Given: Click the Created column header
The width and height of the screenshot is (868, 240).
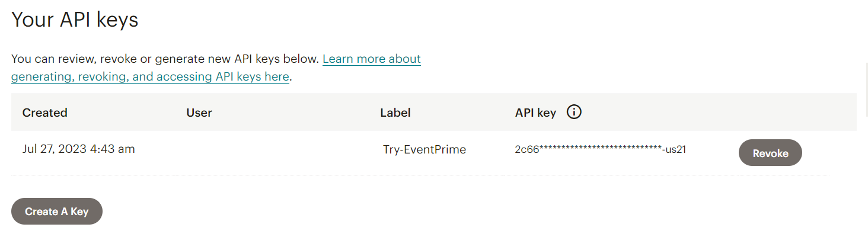Looking at the screenshot, I should pyautogui.click(x=45, y=113).
